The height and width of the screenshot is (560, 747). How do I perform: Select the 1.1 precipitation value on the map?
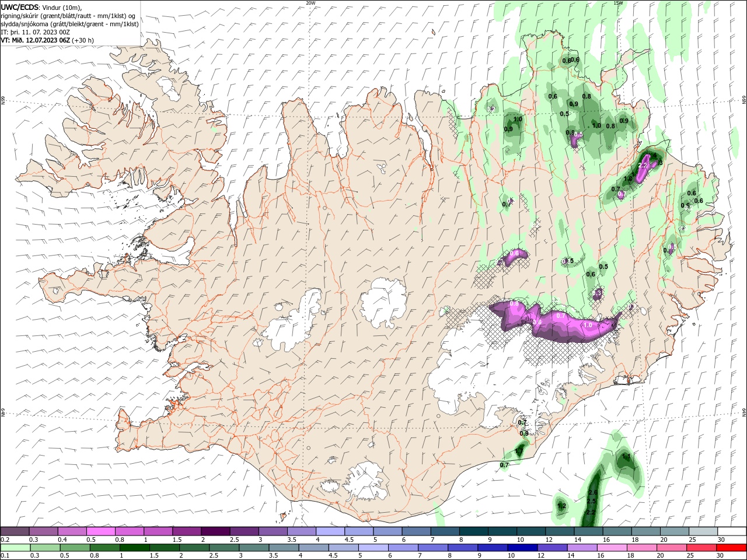[626, 457]
